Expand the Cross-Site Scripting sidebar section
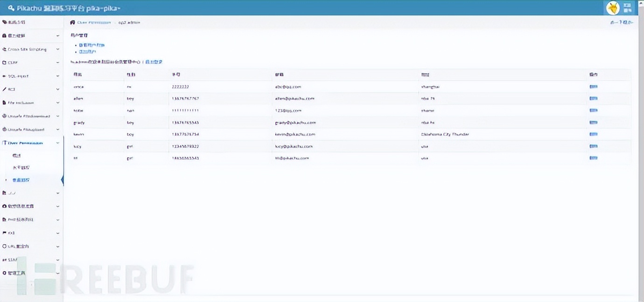The image size is (644, 302). [x=31, y=49]
